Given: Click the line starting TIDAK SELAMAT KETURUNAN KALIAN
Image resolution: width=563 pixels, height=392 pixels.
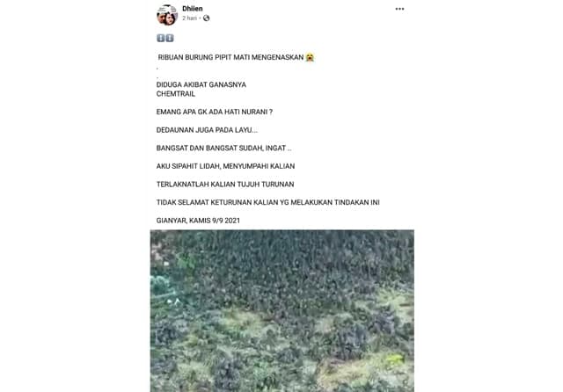Looking at the screenshot, I should (x=267, y=203).
